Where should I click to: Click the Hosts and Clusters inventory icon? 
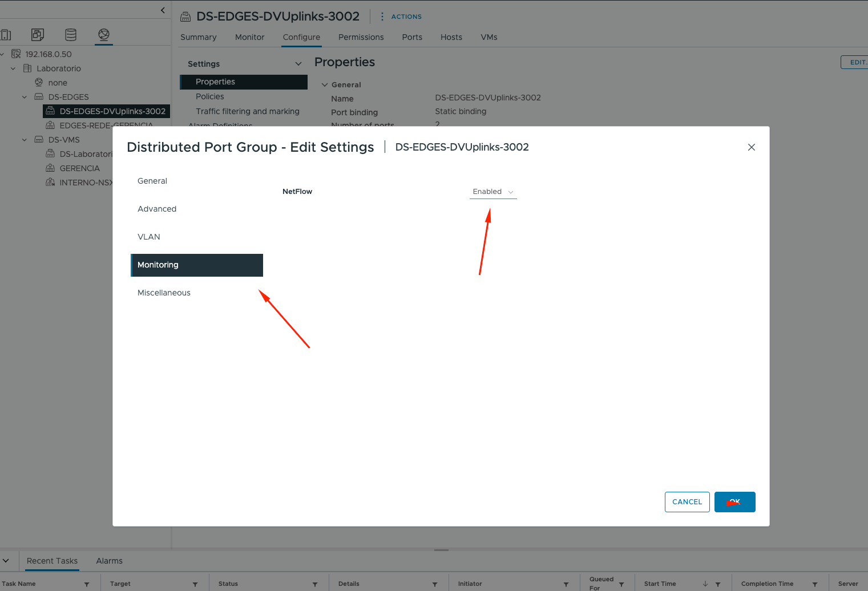click(6, 35)
